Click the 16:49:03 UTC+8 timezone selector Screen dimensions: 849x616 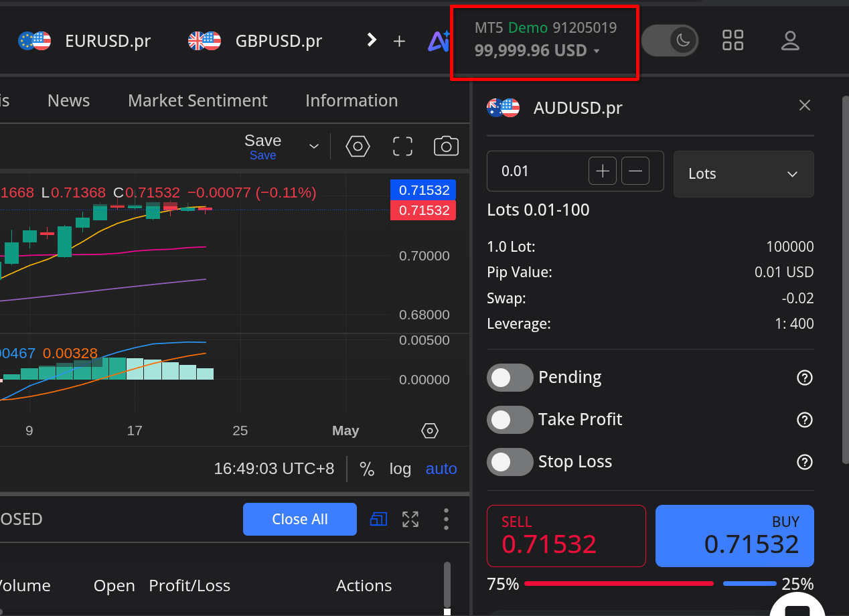pyautogui.click(x=274, y=469)
